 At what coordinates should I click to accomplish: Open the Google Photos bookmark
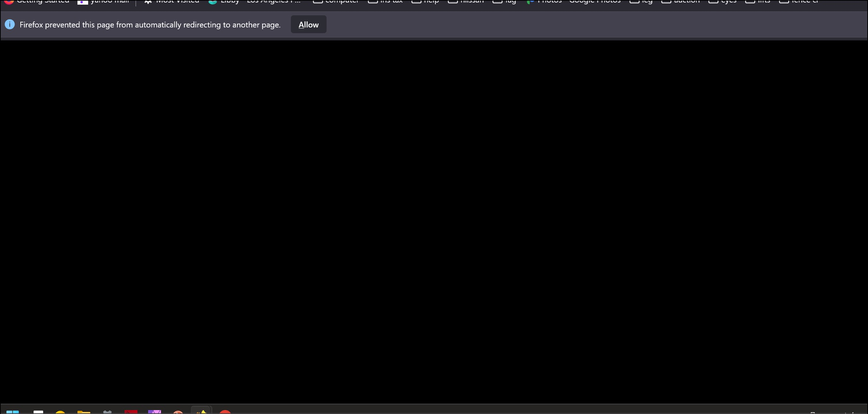tap(595, 2)
